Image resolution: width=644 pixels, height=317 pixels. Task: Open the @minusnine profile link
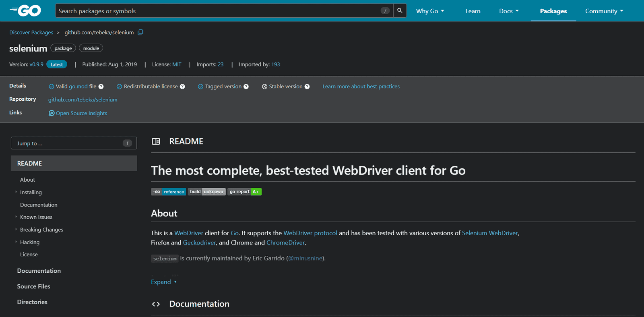tap(305, 259)
